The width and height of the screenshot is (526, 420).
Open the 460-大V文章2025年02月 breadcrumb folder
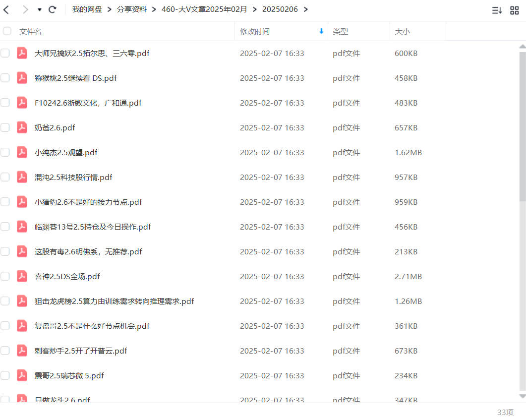click(x=204, y=9)
